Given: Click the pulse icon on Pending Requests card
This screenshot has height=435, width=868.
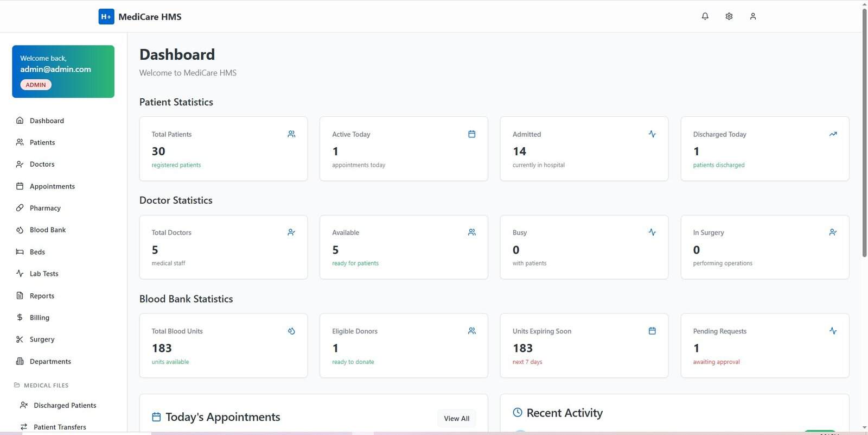Looking at the screenshot, I should coord(833,331).
